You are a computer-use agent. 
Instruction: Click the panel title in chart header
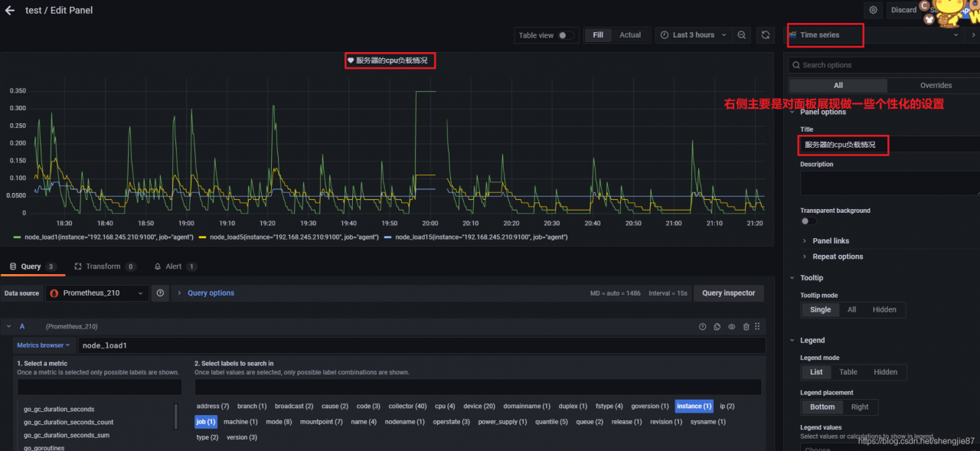click(391, 60)
